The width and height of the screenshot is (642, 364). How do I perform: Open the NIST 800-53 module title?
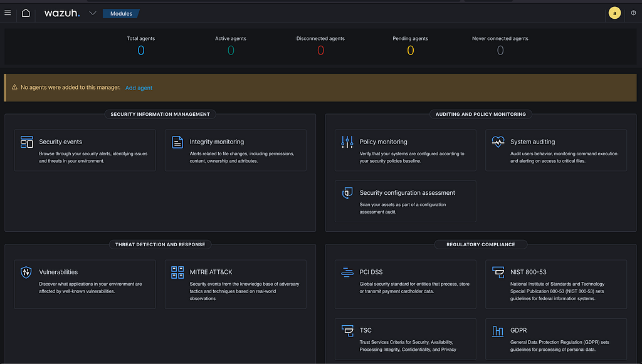click(x=528, y=272)
